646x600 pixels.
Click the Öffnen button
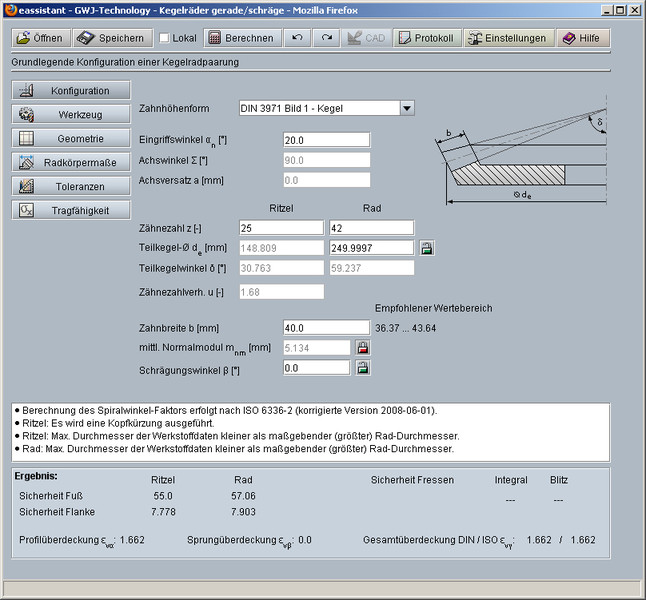pos(40,38)
